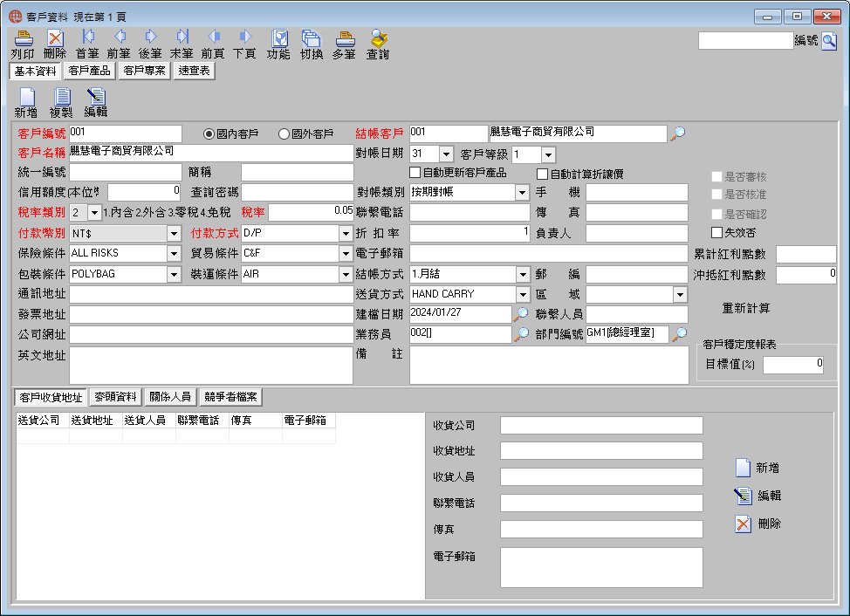This screenshot has width=850, height=616.
Task: Open the 稅率類別 dropdown
Action: coord(94,212)
